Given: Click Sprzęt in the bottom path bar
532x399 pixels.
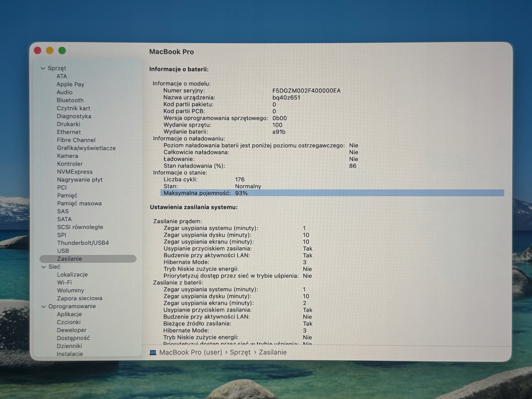Looking at the screenshot, I should click(x=240, y=353).
